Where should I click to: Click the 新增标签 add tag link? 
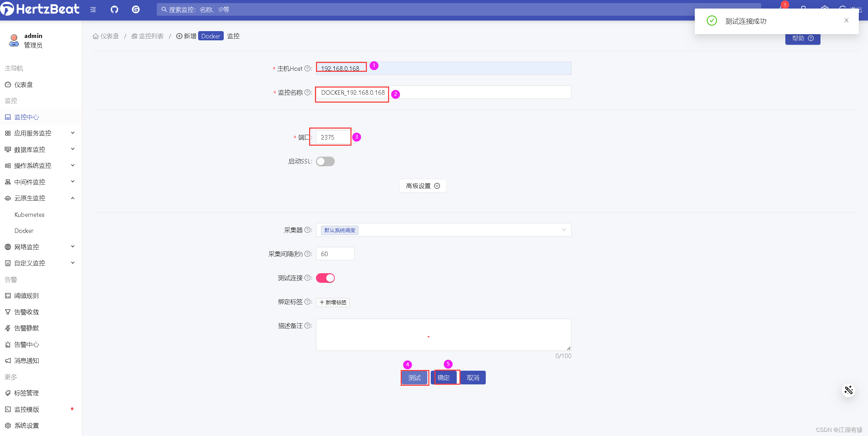[333, 302]
